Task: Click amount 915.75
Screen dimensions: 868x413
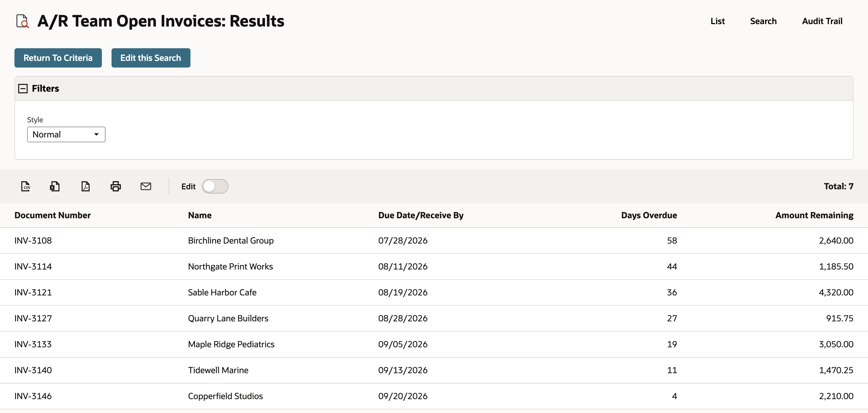Action: 839,318
